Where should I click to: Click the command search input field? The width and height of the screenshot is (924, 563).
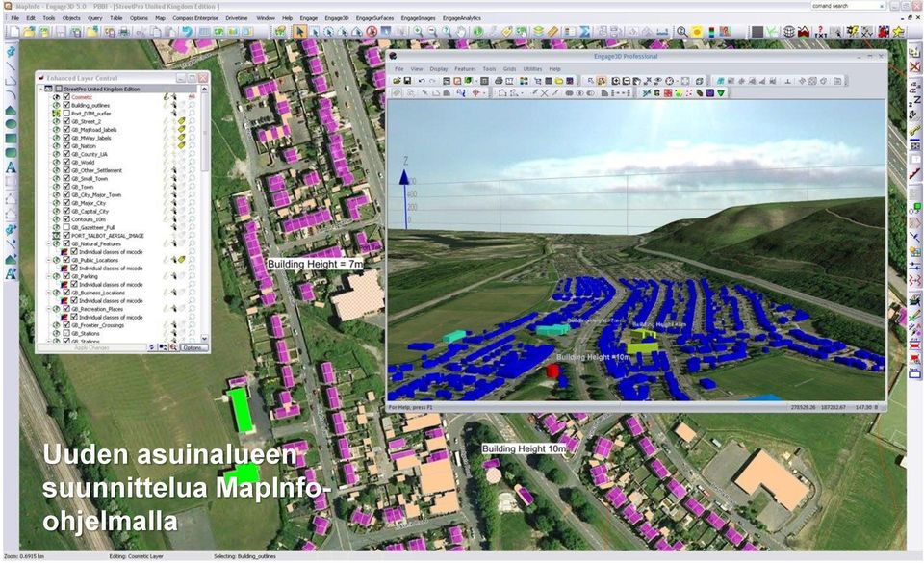(849, 6)
